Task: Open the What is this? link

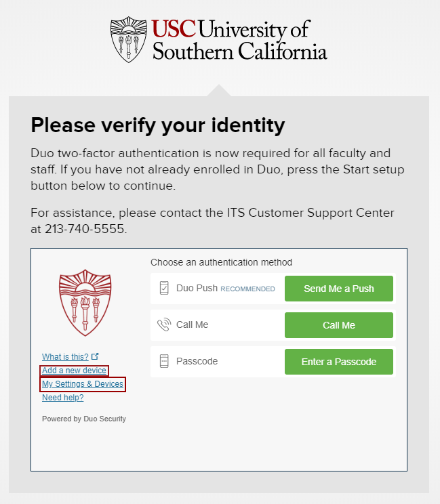Action: pyautogui.click(x=65, y=356)
